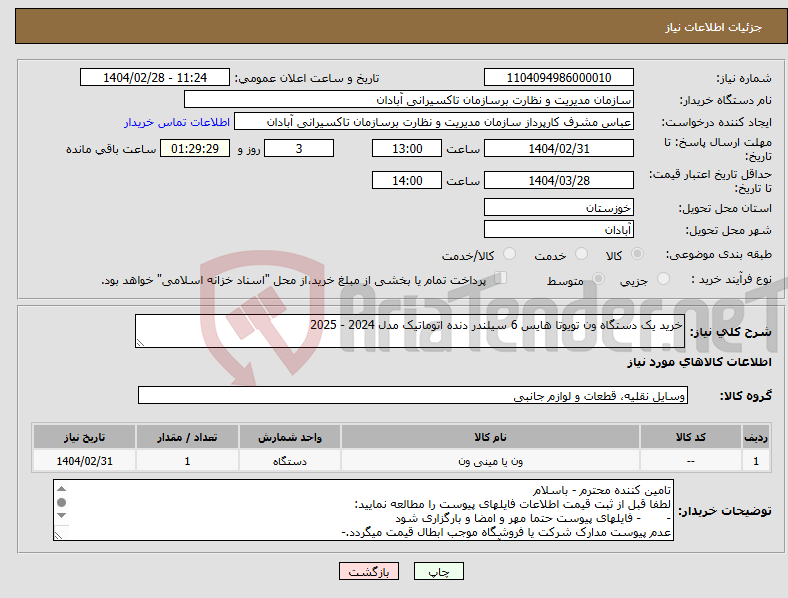Click the table date cell 1404/02/31
Viewport: 788px width, 598px height.
pos(84,461)
